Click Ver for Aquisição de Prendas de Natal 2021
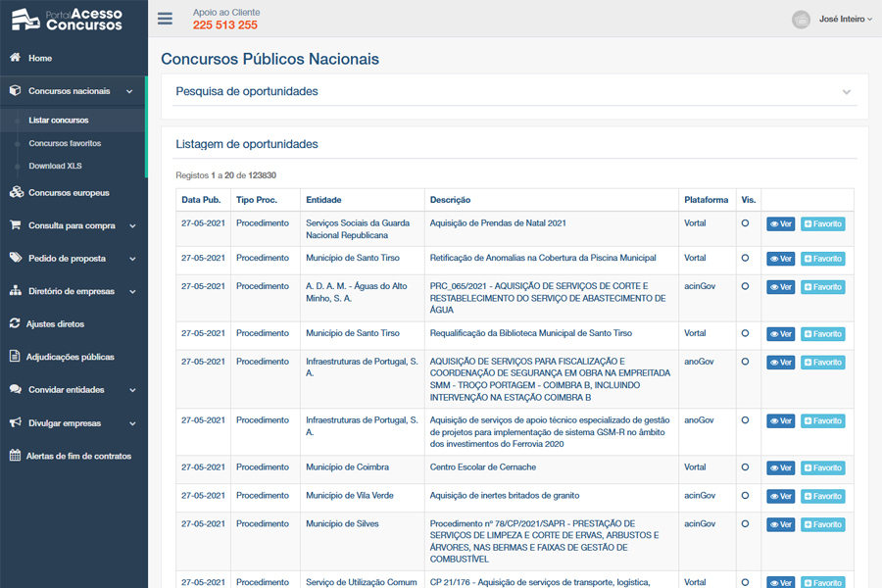The image size is (882, 588). [x=780, y=224]
